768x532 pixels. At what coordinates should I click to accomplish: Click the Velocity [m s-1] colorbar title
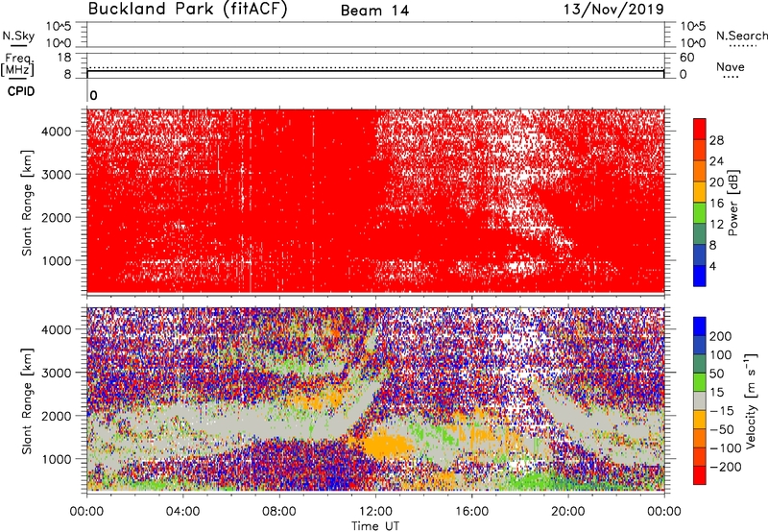(750, 401)
